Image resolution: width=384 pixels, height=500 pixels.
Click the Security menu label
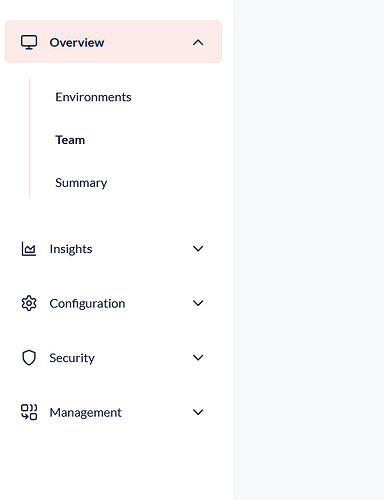pyautogui.click(x=72, y=358)
